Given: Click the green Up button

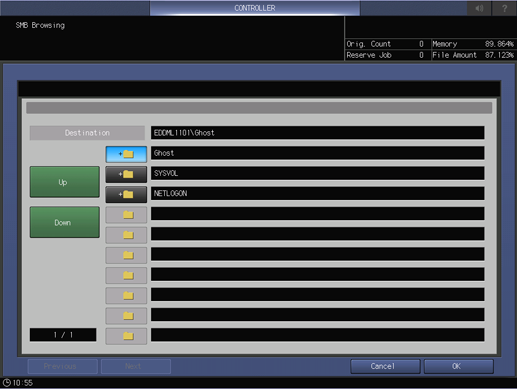Looking at the screenshot, I should coord(65,182).
